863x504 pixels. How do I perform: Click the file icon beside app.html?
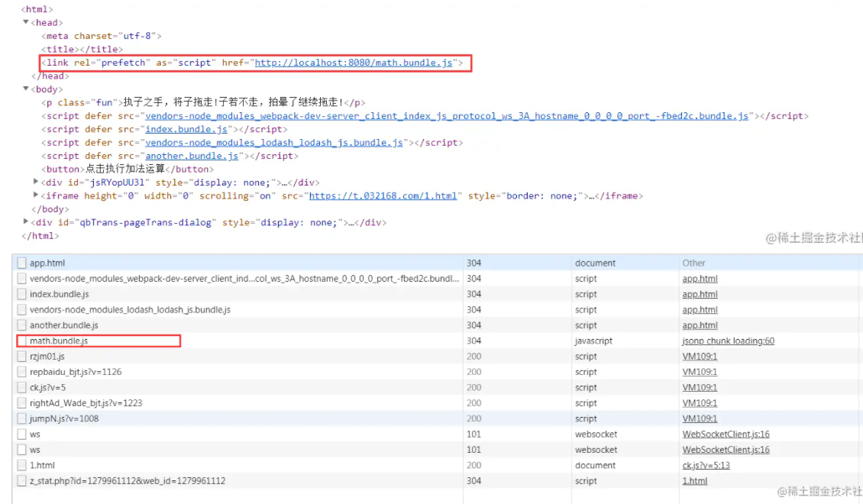click(x=21, y=263)
